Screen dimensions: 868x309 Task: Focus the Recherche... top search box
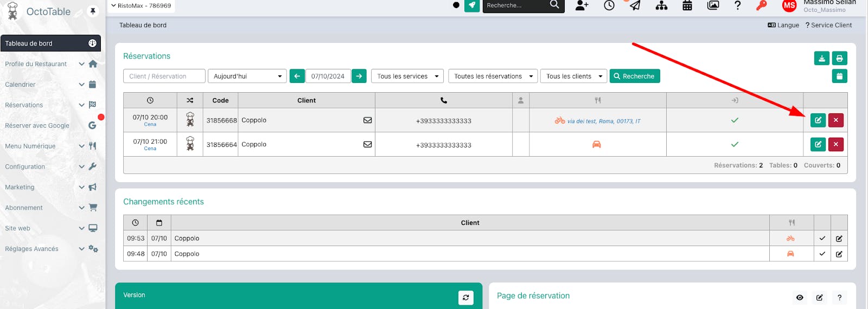515,5
